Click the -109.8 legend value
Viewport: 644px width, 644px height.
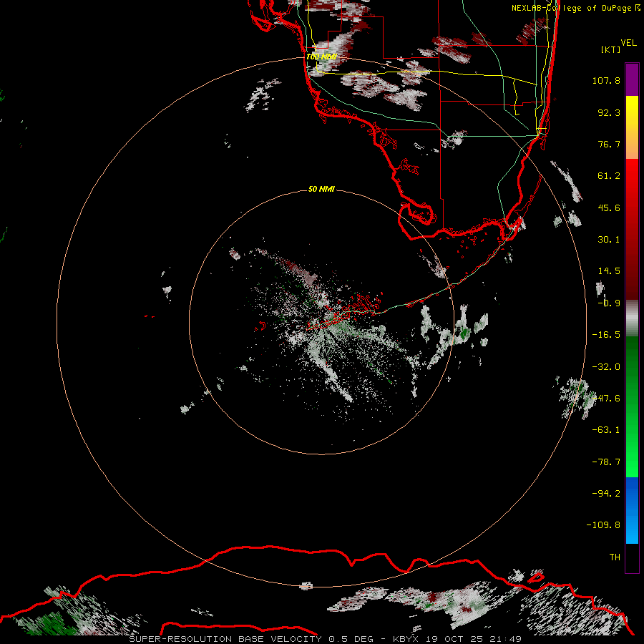(x=603, y=525)
